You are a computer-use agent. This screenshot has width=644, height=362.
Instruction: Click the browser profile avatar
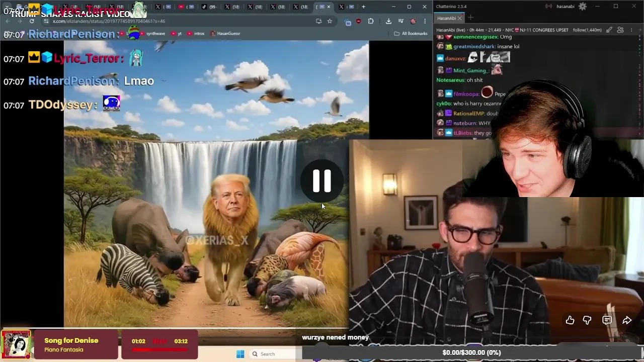[x=413, y=21]
